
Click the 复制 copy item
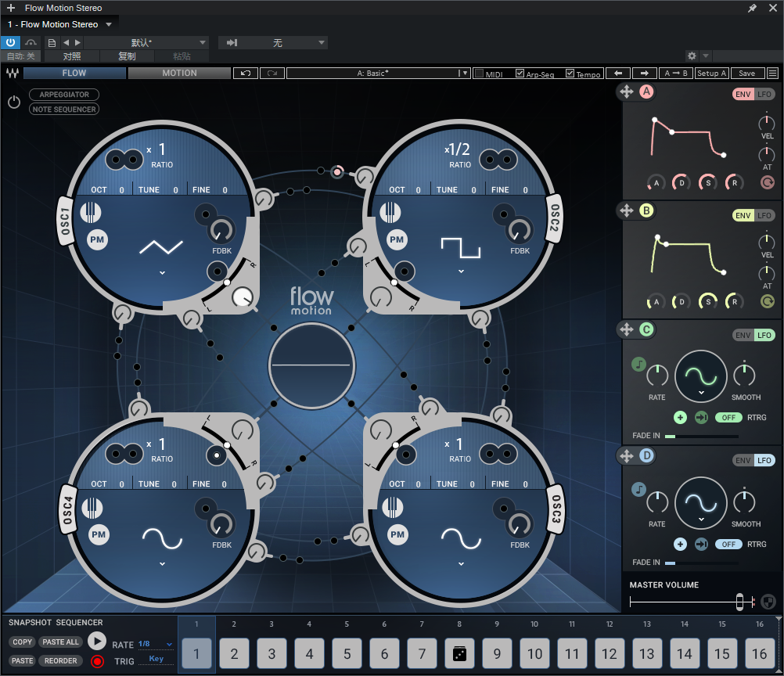click(127, 56)
